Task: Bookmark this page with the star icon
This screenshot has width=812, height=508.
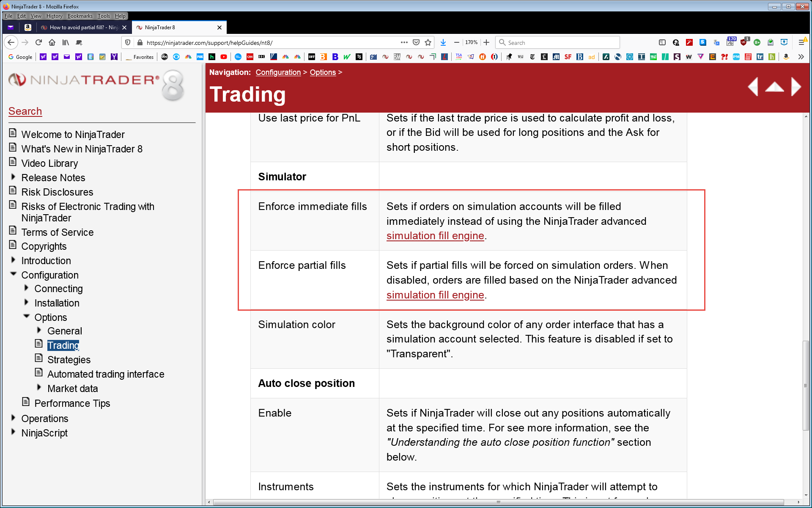Action: click(x=428, y=42)
